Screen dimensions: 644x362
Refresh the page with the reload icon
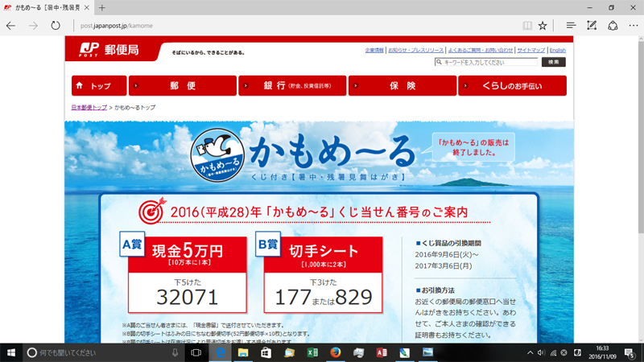[55, 26]
